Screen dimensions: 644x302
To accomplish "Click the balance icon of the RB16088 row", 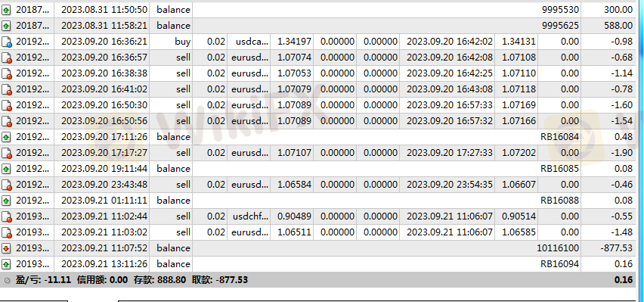I will click(x=6, y=201).
